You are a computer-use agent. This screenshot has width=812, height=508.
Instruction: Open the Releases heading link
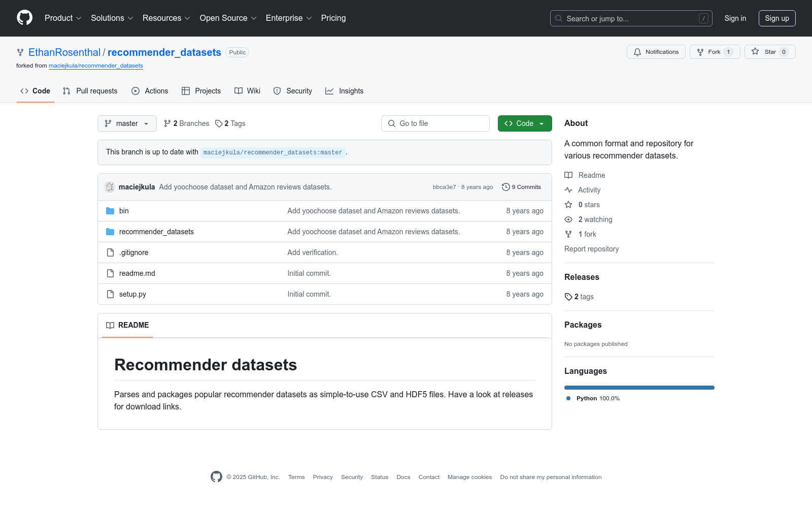click(582, 277)
